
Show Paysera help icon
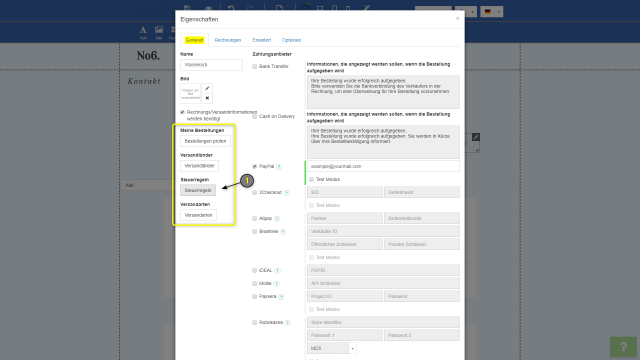click(281, 297)
